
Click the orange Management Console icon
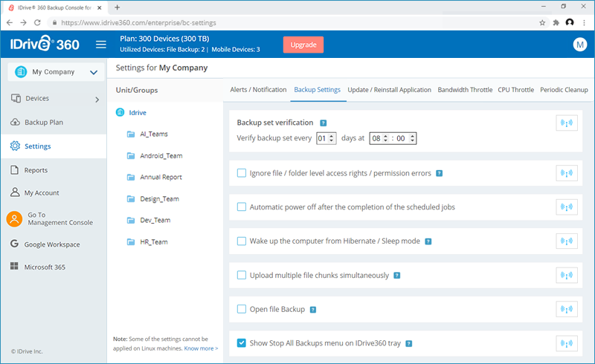[14, 219]
